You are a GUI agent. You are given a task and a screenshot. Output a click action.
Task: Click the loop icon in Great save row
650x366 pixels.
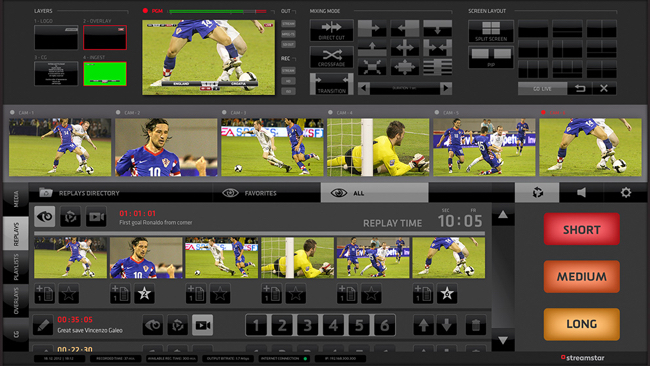(178, 325)
